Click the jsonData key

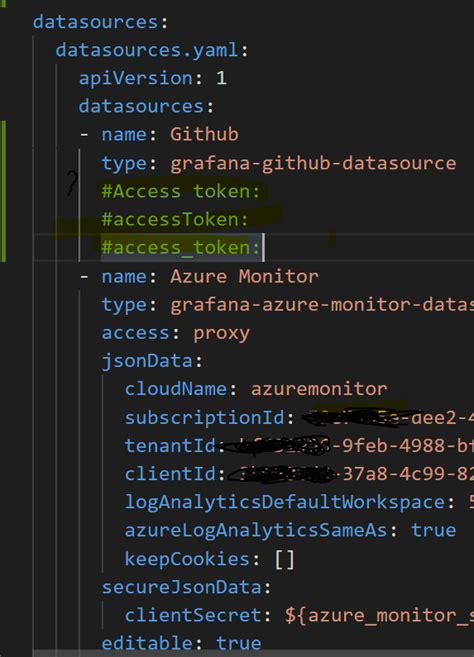147,361
